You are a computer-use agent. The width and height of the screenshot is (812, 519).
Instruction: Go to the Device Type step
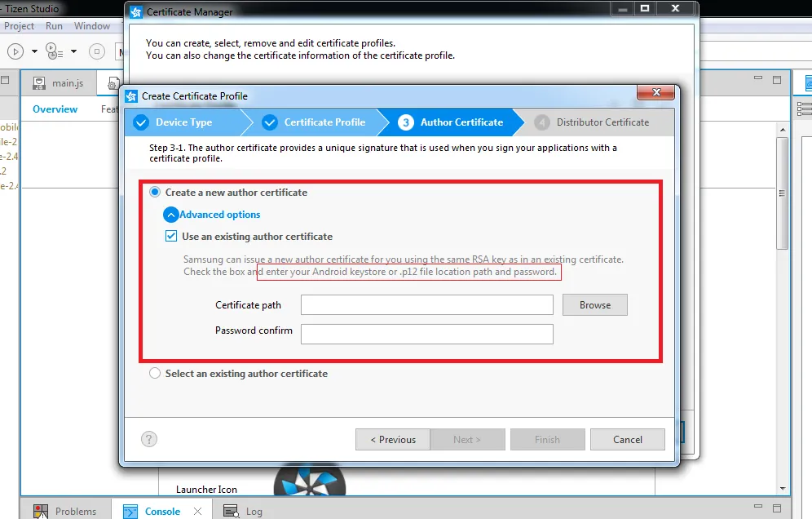coord(183,122)
